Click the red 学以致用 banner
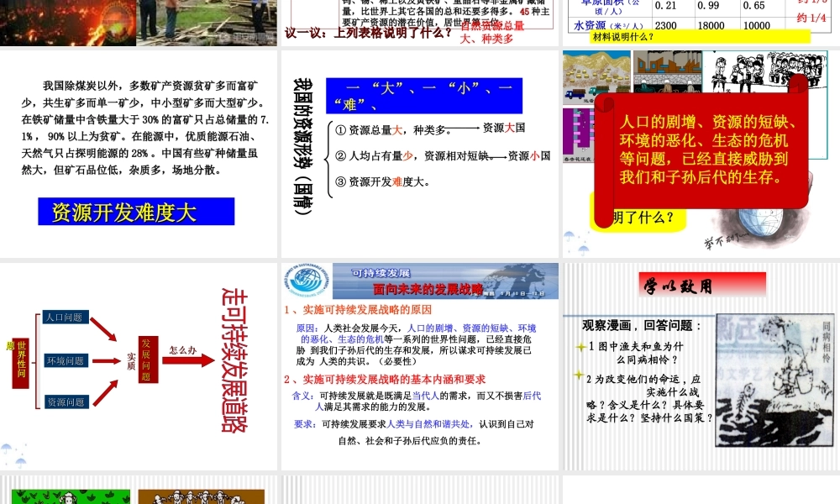The image size is (840, 504). 701,285
